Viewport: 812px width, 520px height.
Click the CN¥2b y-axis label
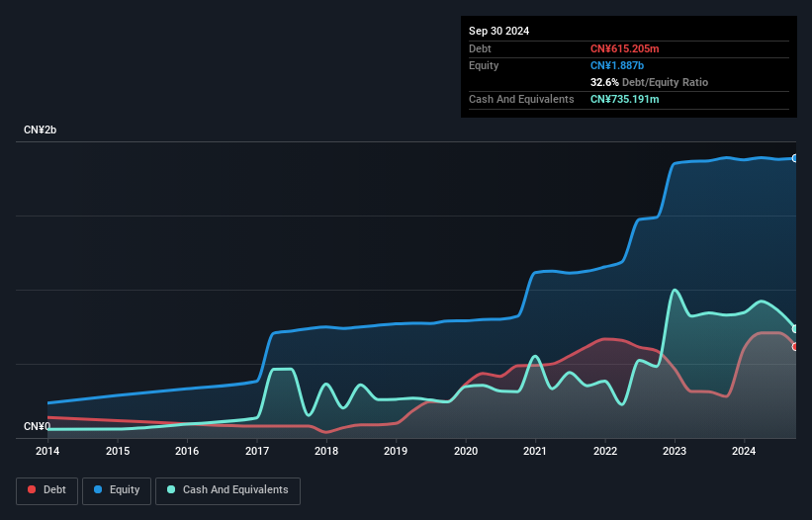coord(40,130)
